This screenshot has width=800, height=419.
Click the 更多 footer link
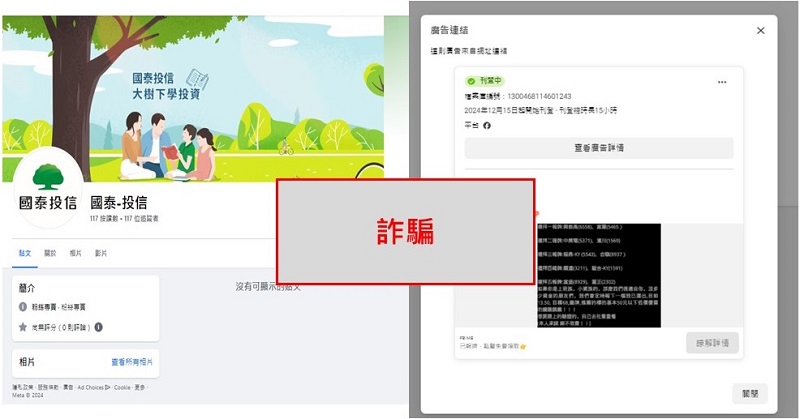(x=140, y=387)
